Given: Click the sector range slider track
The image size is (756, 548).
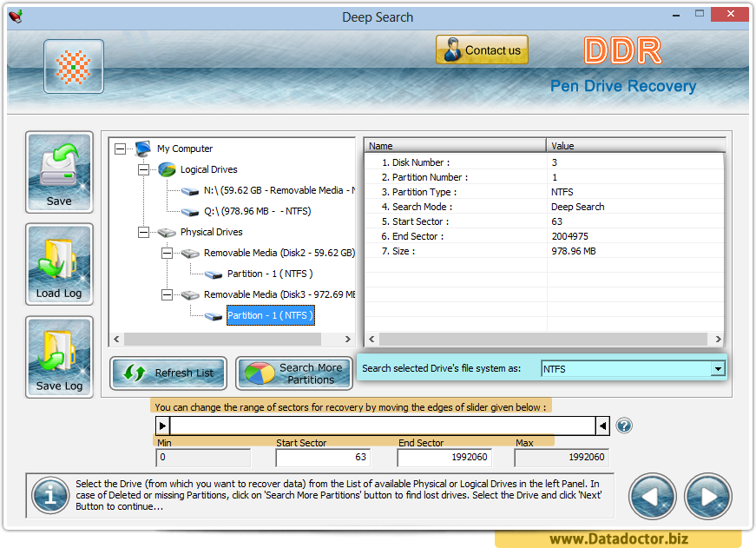Looking at the screenshot, I should (383, 426).
